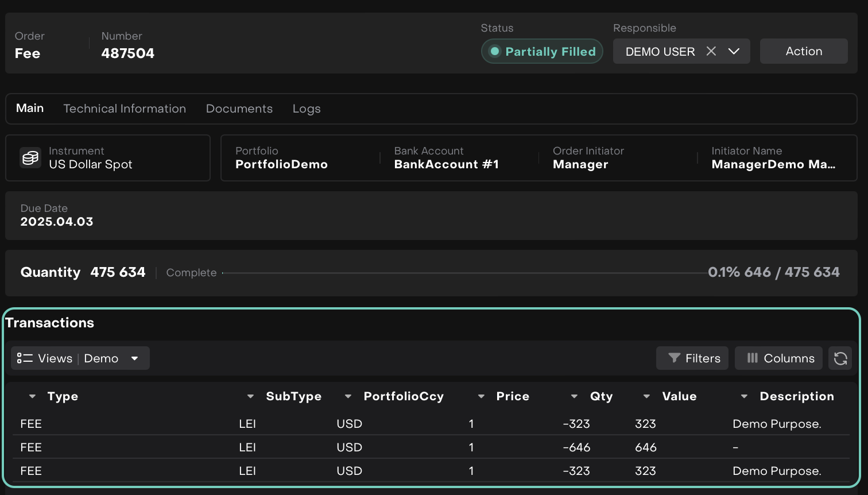This screenshot has width=868, height=495.
Task: Click the order completion progress bar
Action: 465,273
